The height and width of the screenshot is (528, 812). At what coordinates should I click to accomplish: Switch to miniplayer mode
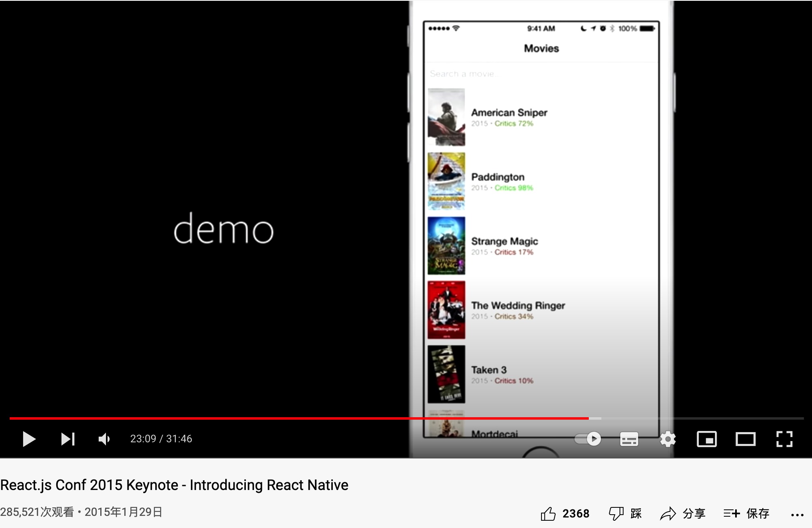707,439
